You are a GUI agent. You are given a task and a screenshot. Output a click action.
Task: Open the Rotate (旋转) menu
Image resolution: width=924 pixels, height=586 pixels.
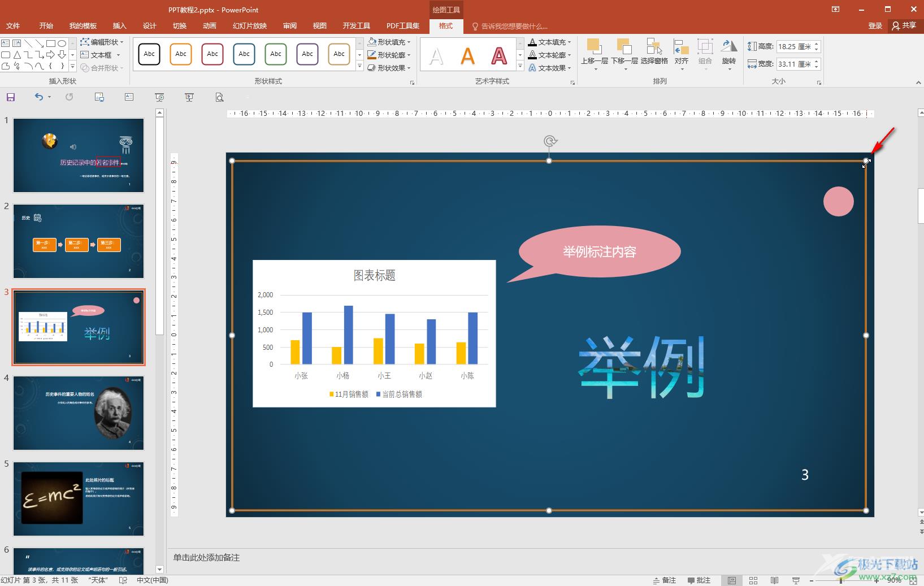click(729, 54)
